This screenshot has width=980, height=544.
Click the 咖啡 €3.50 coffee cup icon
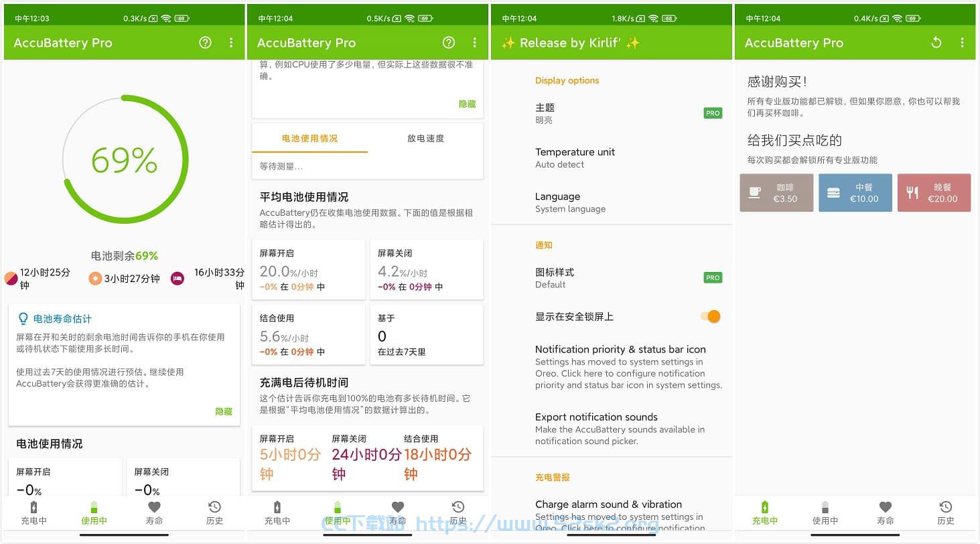point(755,193)
